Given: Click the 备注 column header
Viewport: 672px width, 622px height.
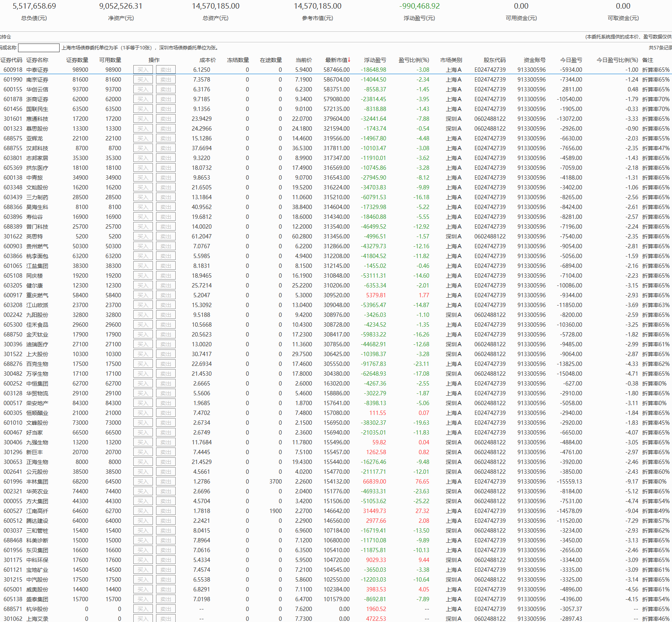Looking at the screenshot, I should coord(648,60).
